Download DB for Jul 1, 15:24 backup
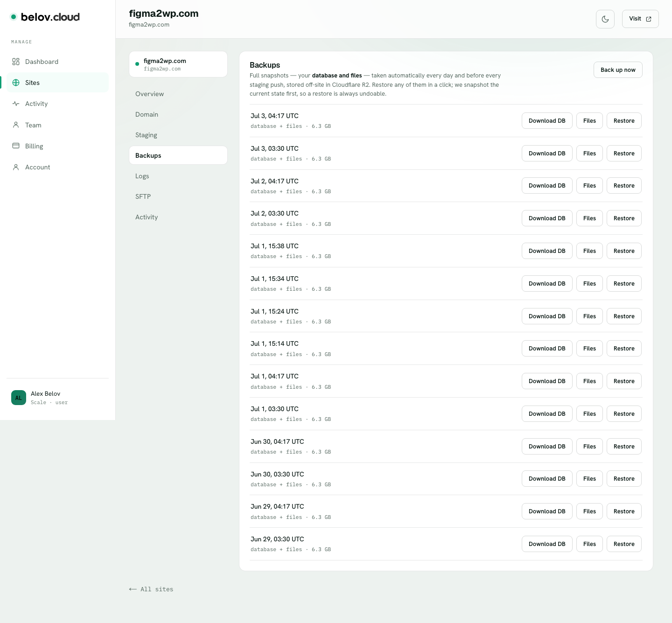The height and width of the screenshot is (623, 672). tap(547, 316)
